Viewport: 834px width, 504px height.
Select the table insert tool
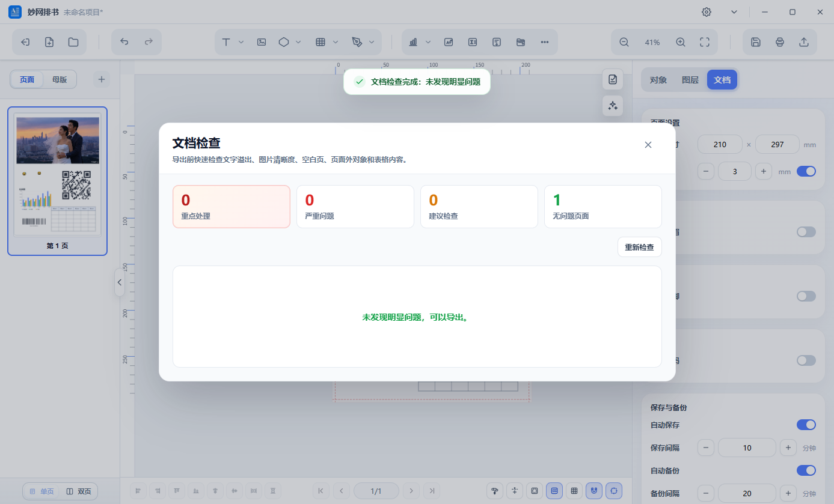click(x=320, y=42)
